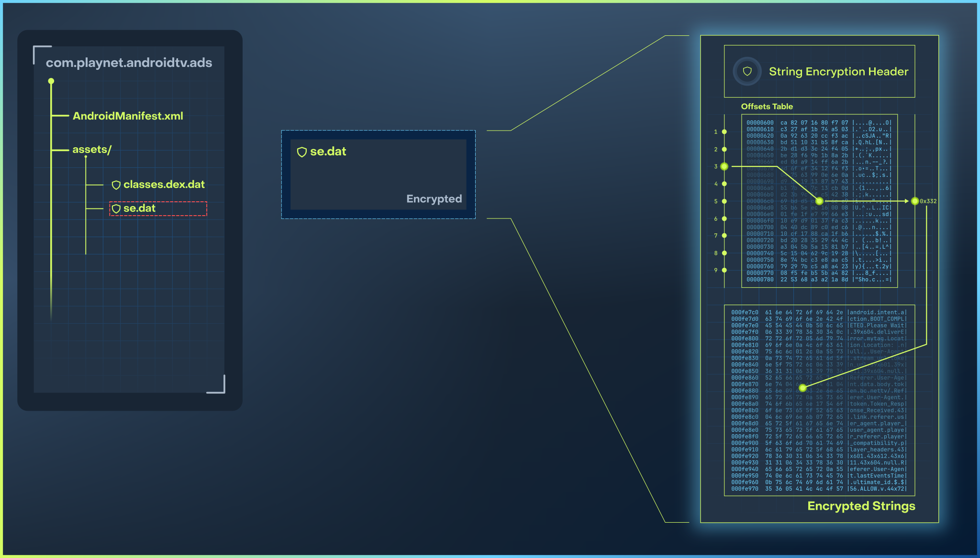The image size is (980, 558).
Task: Click the highlighted dot inside the offsets hex table
Action: (819, 201)
